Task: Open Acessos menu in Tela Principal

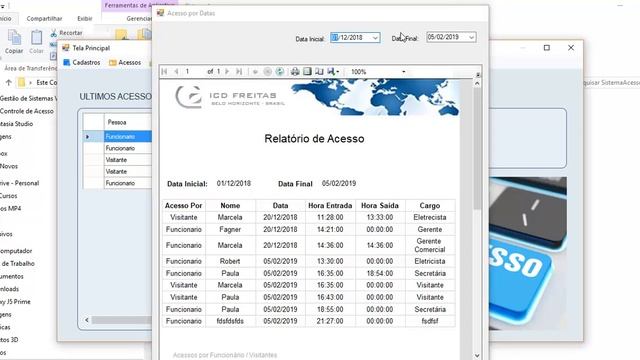Action: click(125, 62)
